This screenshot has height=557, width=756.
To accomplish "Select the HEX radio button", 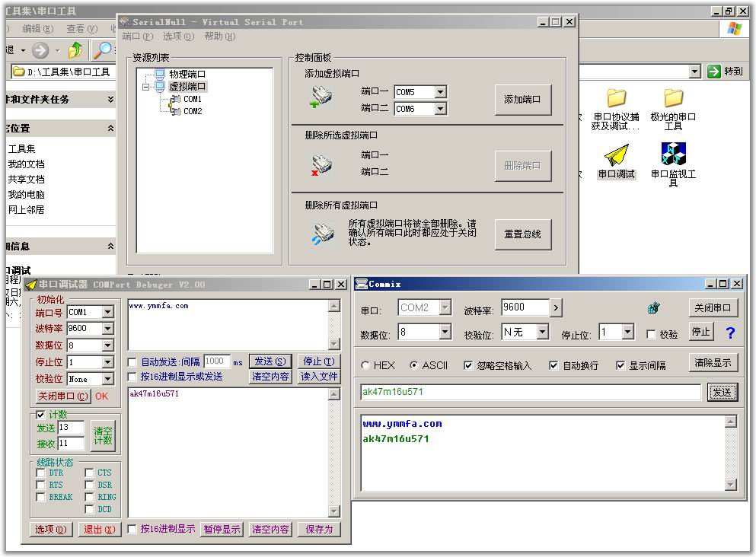I will (x=365, y=365).
